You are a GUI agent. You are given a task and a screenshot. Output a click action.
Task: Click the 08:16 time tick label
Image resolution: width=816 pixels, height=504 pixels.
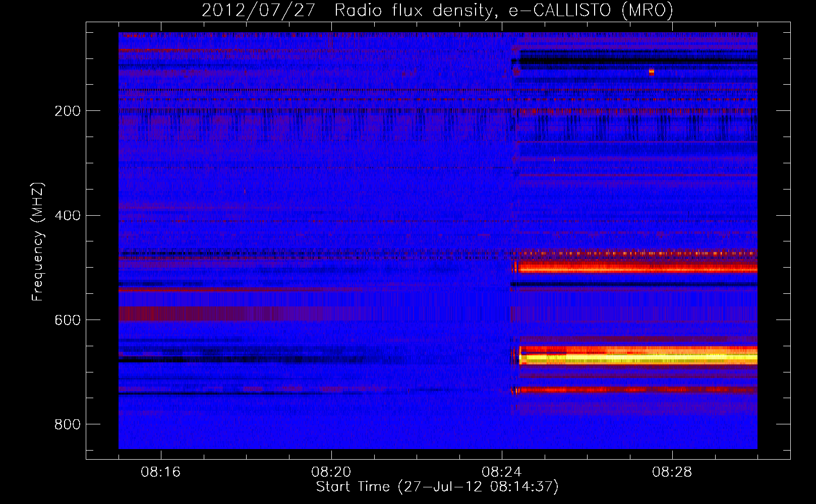click(161, 472)
